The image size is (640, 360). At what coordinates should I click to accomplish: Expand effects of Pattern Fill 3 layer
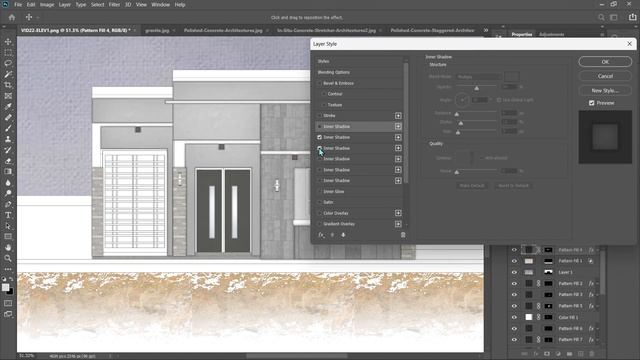pyautogui.click(x=598, y=294)
